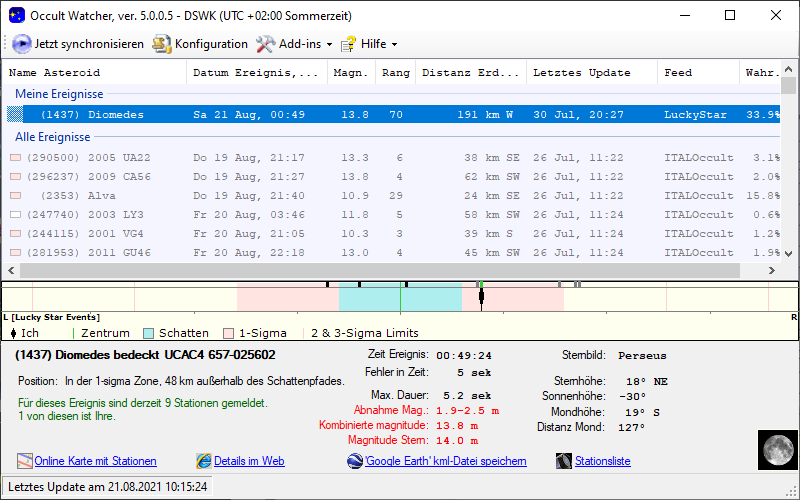Click the Google Earth globe icon
800x500 pixels.
tap(355, 461)
